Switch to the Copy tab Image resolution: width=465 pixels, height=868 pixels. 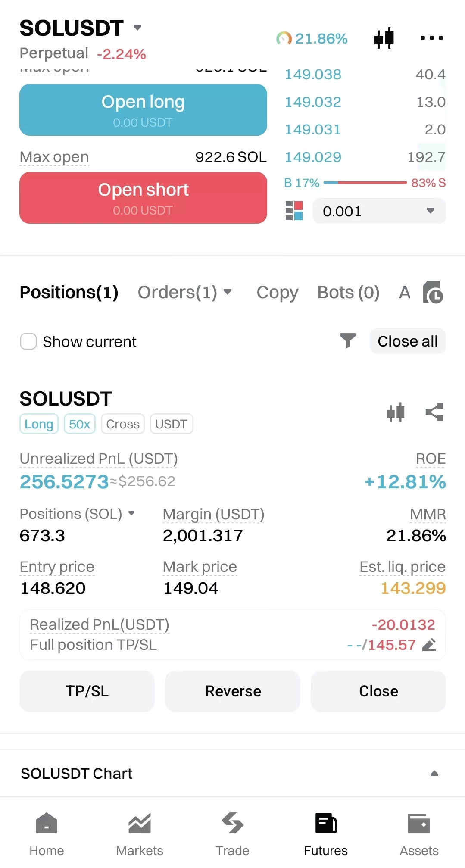278,292
